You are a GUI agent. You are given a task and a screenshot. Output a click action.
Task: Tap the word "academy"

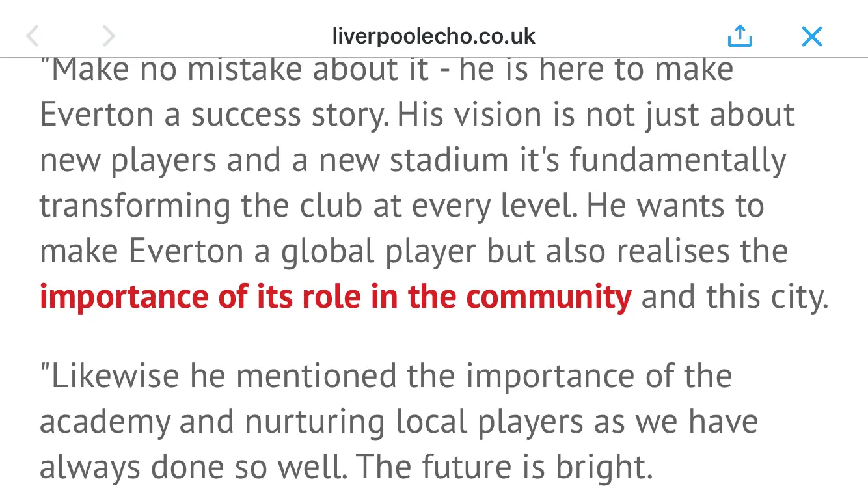pos(105,422)
